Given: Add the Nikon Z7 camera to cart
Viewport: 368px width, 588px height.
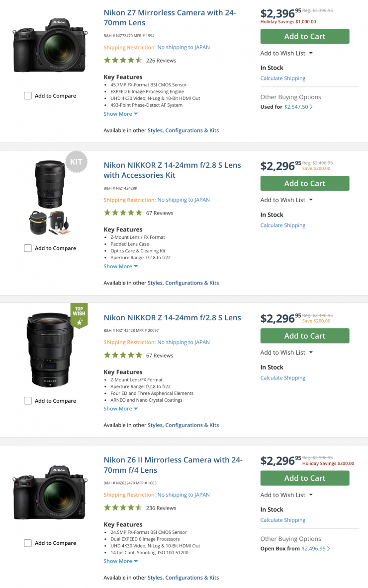Looking at the screenshot, I should tap(304, 36).
